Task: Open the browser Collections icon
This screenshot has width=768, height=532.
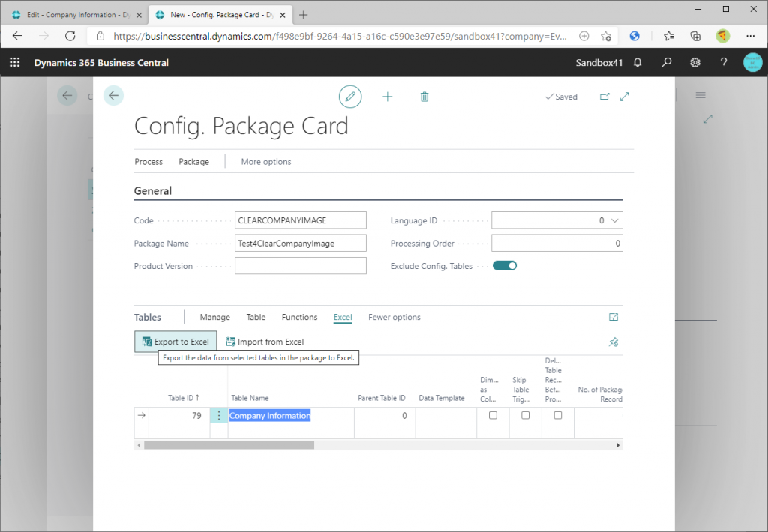Action: pos(695,36)
